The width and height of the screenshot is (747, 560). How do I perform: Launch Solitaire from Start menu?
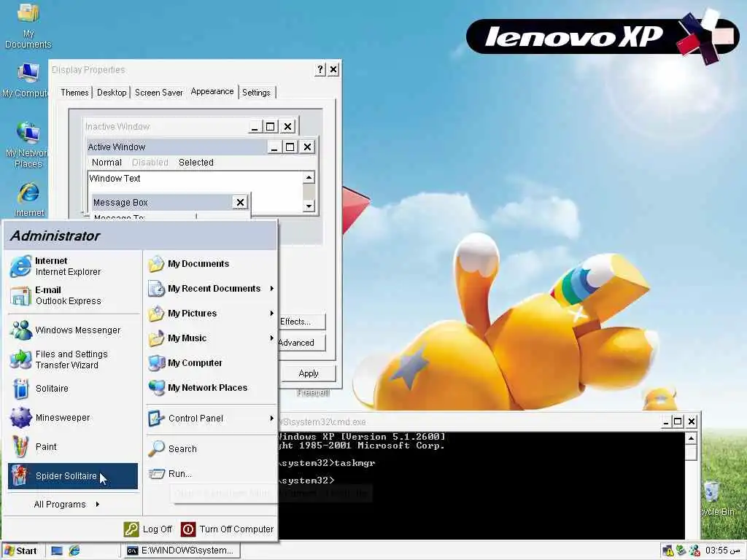point(73,389)
